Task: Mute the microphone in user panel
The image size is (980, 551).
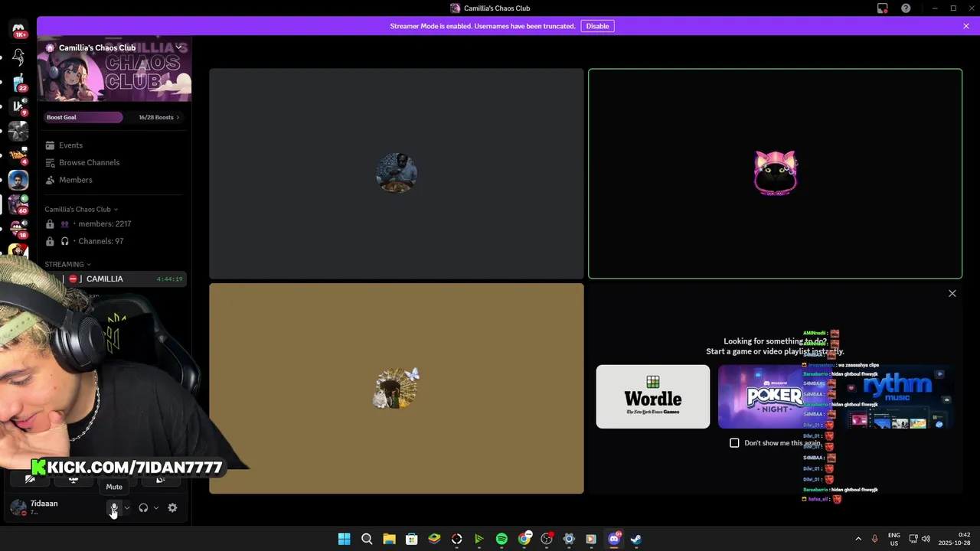Action: pyautogui.click(x=114, y=507)
